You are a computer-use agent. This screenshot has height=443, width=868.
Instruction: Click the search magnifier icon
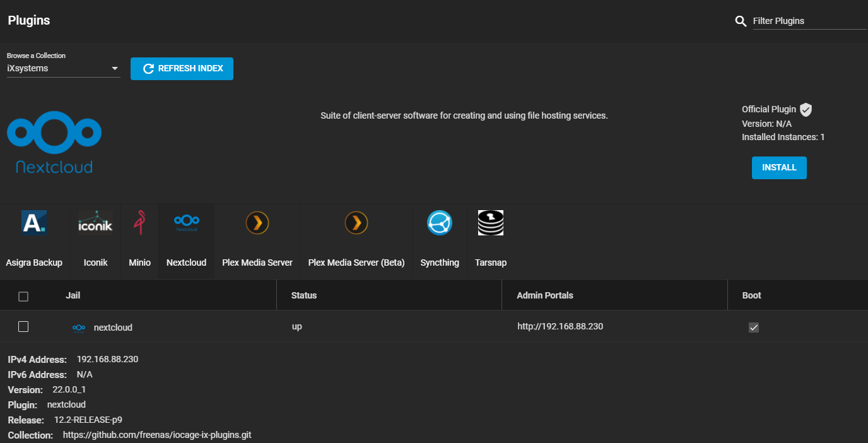(741, 21)
